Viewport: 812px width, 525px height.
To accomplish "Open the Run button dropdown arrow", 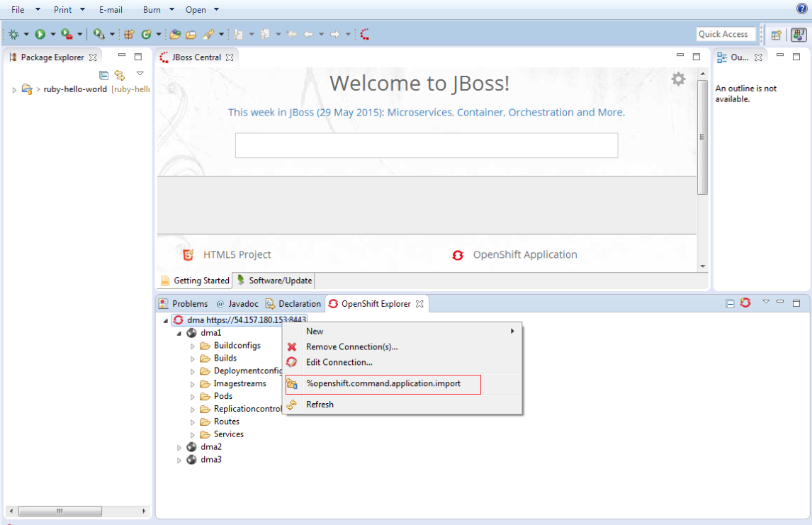I will (x=53, y=35).
